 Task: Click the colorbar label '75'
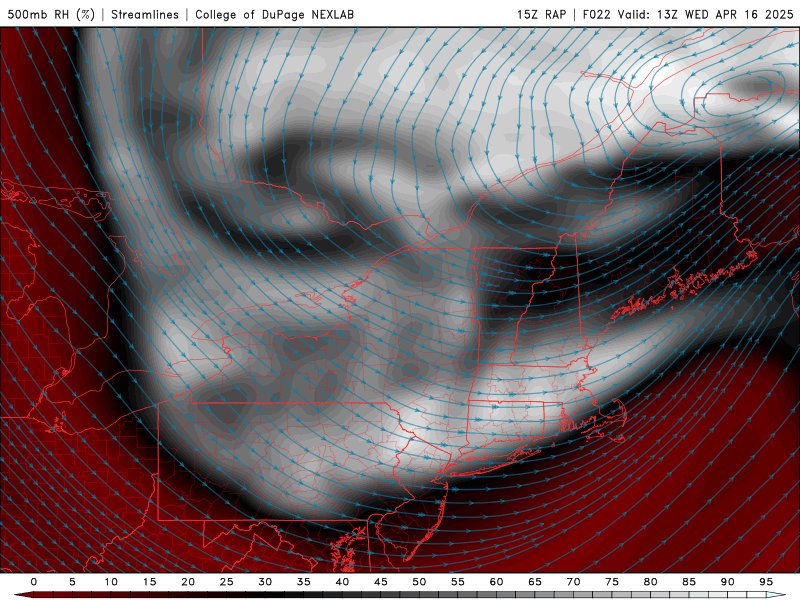612,582
